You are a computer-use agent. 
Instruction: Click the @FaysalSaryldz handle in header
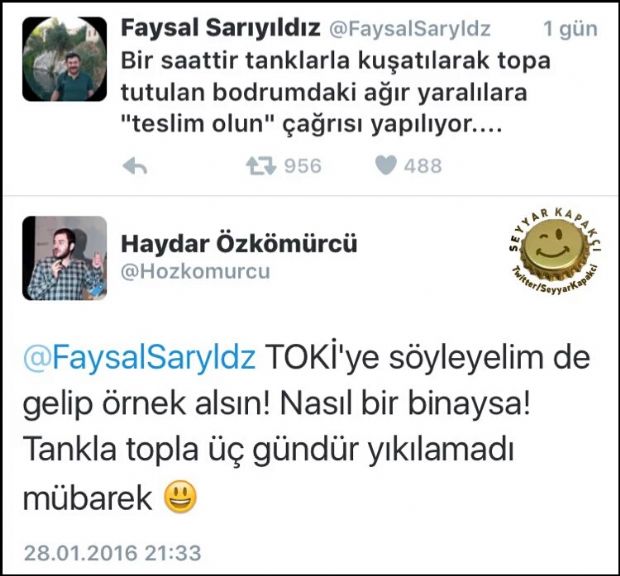click(x=410, y=29)
